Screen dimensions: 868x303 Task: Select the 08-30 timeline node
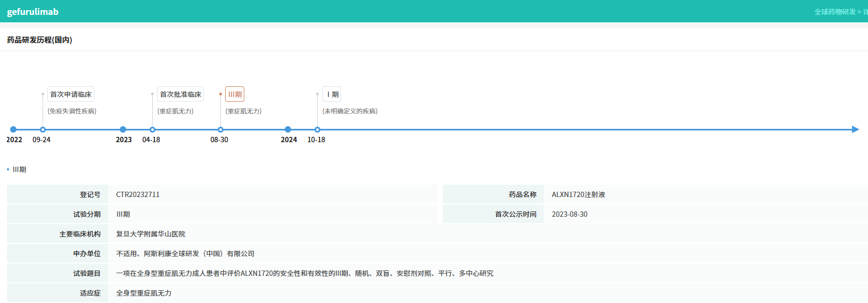point(220,129)
